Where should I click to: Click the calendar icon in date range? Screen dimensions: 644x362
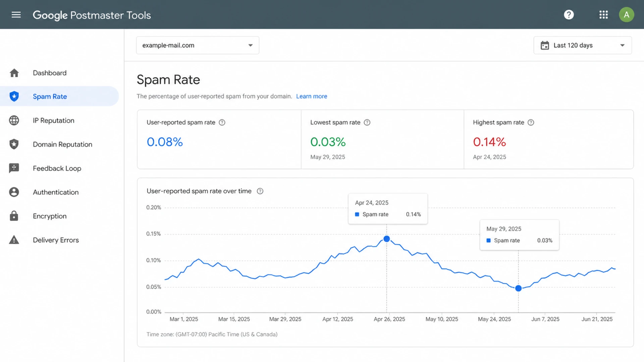tap(545, 45)
